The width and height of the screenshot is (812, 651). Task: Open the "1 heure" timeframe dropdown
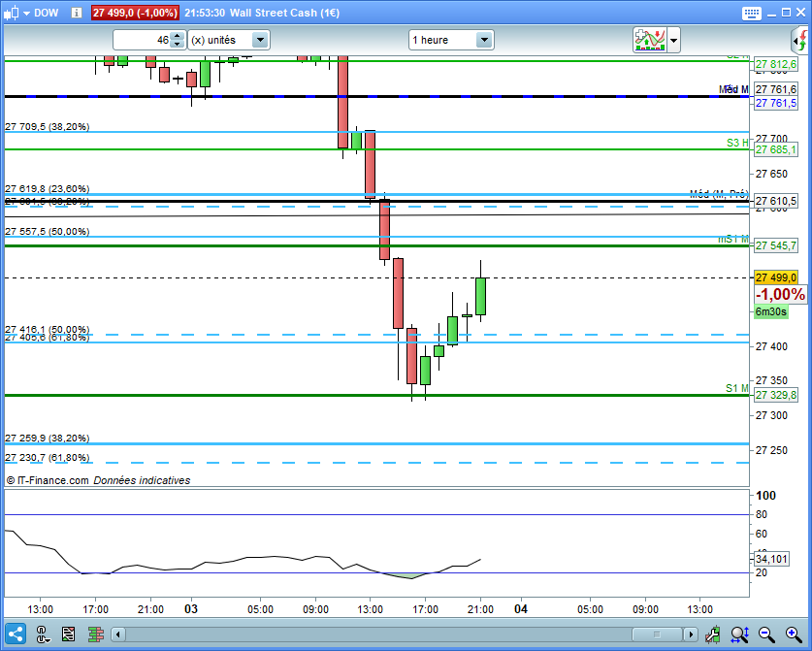point(451,40)
